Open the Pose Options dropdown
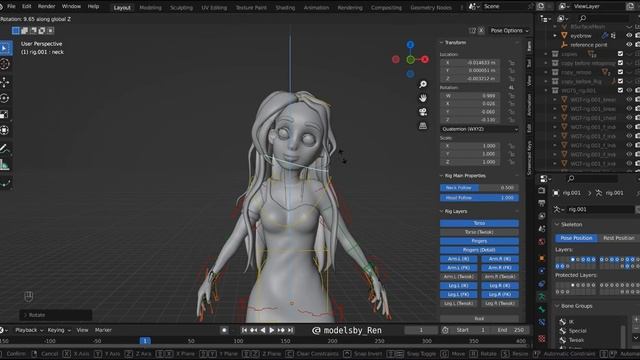The width and height of the screenshot is (640, 360). pyautogui.click(x=509, y=31)
